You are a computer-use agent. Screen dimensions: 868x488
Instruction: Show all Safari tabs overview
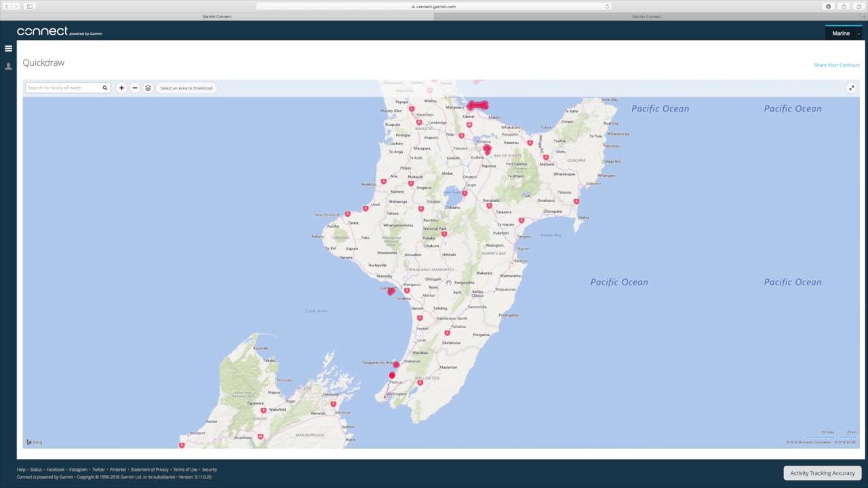(x=859, y=6)
